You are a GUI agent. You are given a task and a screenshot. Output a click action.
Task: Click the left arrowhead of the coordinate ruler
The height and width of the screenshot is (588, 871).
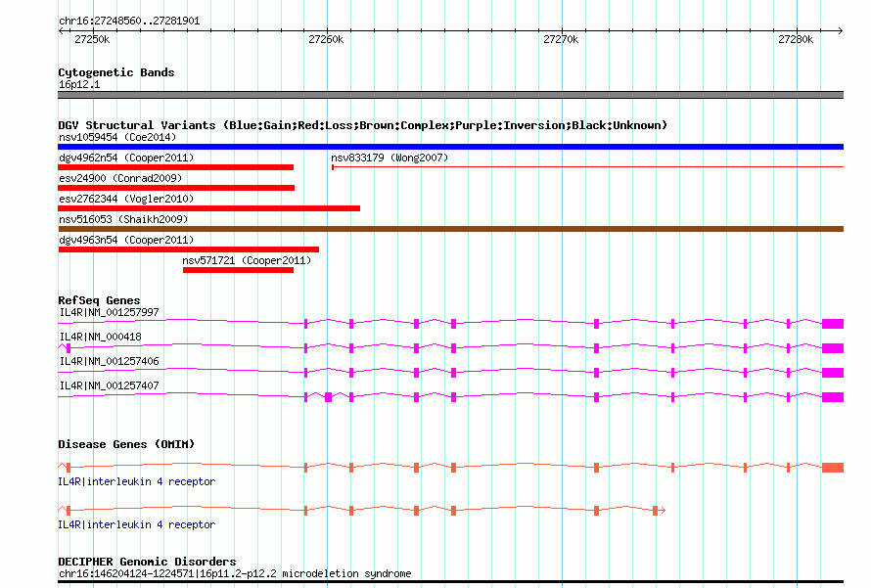point(62,30)
